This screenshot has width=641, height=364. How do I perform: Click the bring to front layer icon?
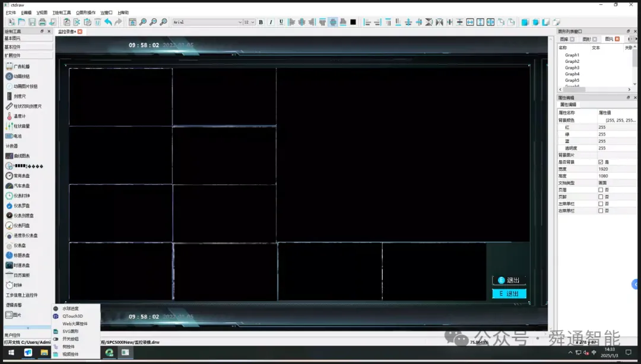point(525,22)
